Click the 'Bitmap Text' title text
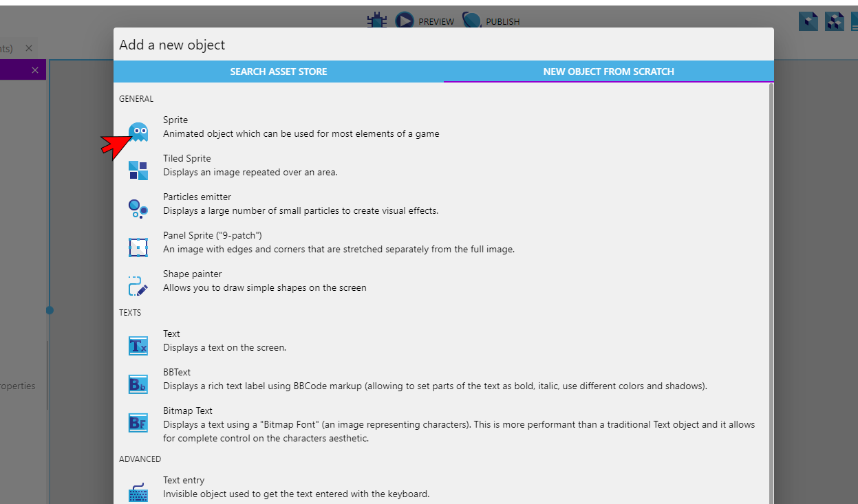This screenshot has width=858, height=504. tap(188, 410)
